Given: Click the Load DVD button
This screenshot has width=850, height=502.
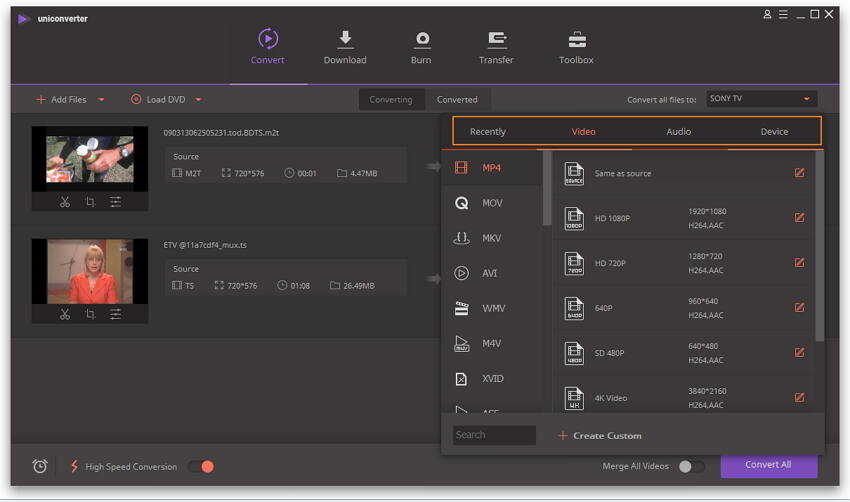Looking at the screenshot, I should (159, 100).
